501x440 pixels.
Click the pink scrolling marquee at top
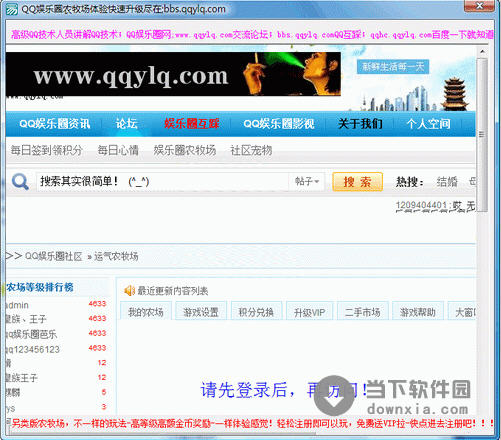tap(252, 34)
